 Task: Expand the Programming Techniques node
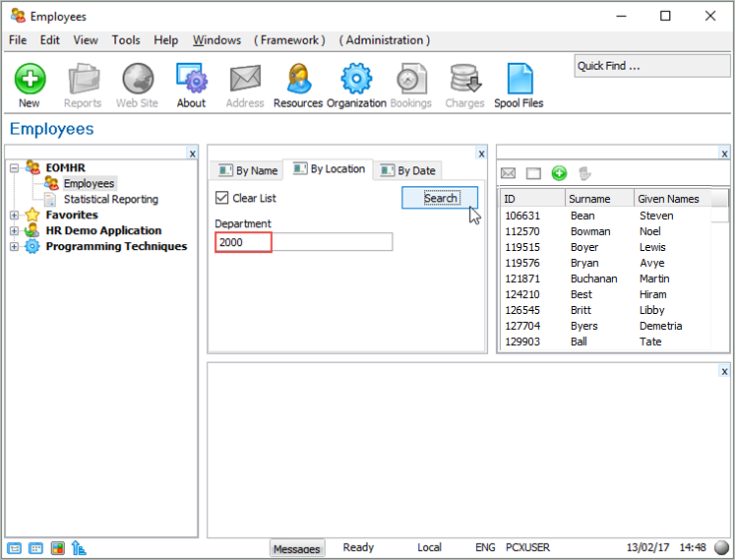point(14,246)
